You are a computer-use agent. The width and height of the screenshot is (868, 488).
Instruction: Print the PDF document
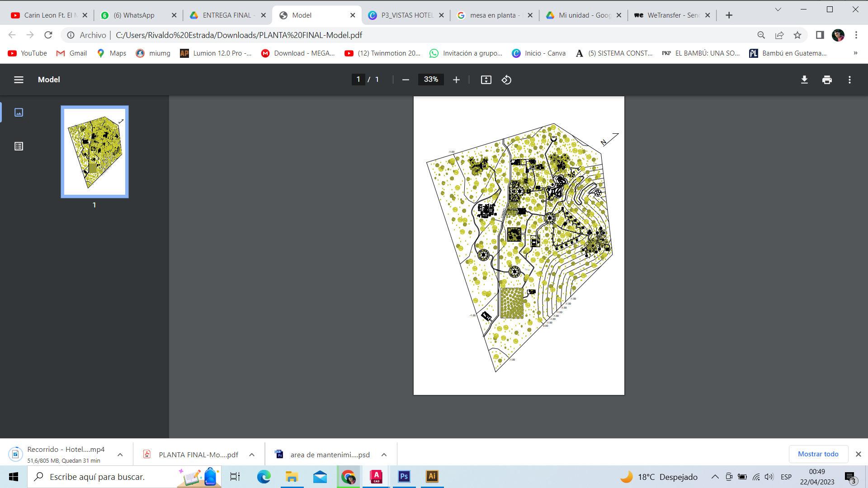tap(827, 80)
